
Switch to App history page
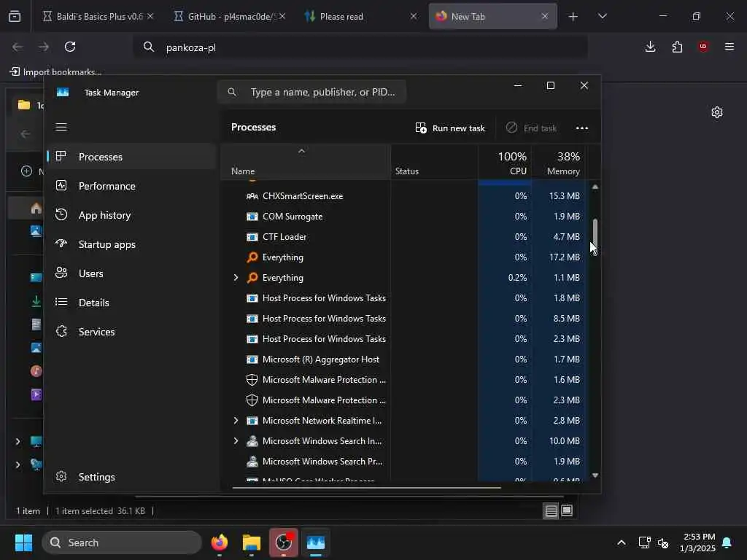pos(131,215)
